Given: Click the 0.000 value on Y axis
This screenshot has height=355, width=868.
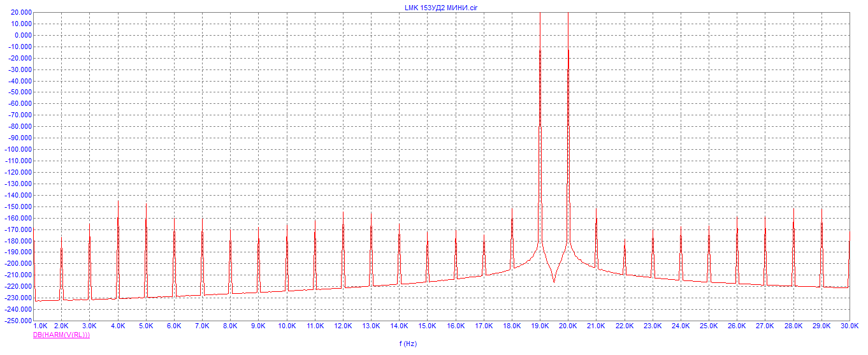Looking at the screenshot, I should (24, 36).
